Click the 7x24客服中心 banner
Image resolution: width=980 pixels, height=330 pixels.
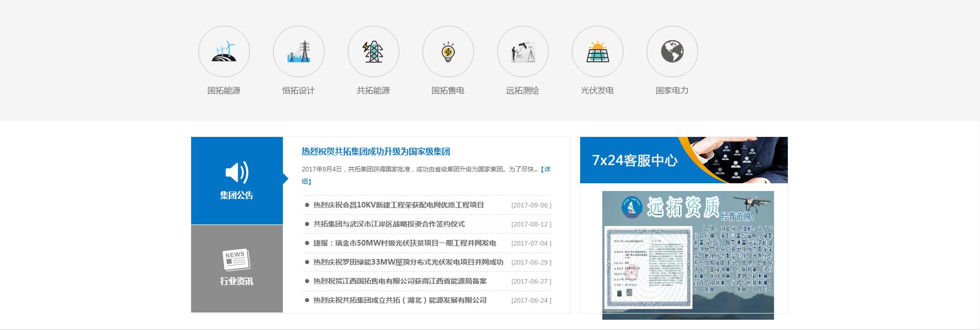683,160
